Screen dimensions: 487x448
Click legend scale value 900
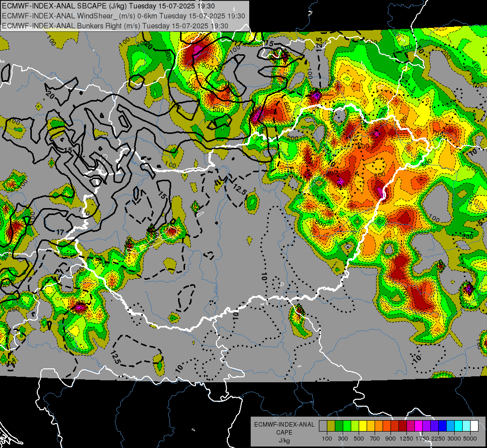pyautogui.click(x=390, y=439)
